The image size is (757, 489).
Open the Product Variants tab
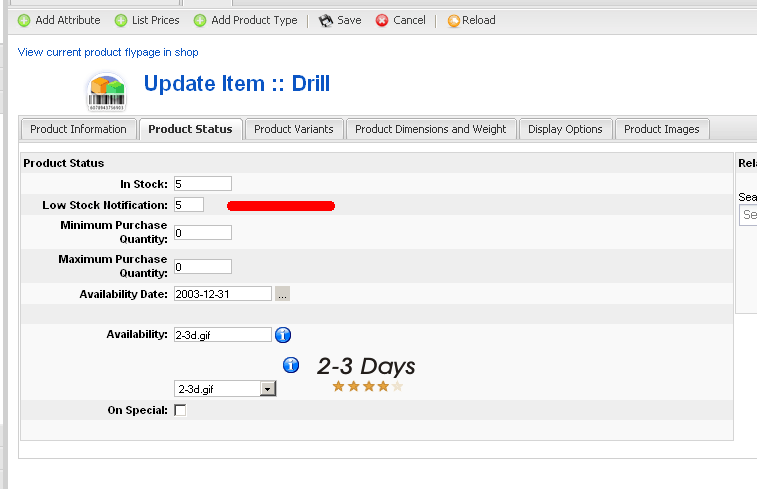294,129
